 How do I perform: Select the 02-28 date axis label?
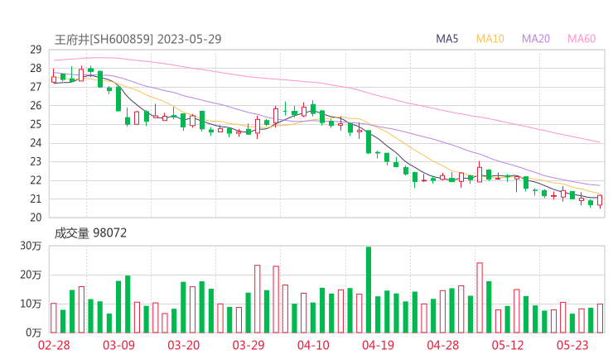click(54, 346)
